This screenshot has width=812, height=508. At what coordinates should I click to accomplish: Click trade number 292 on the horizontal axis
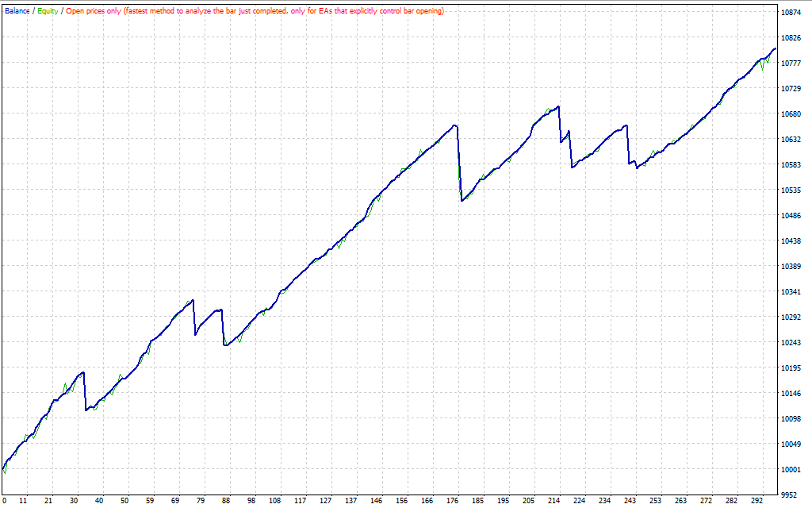(756, 501)
